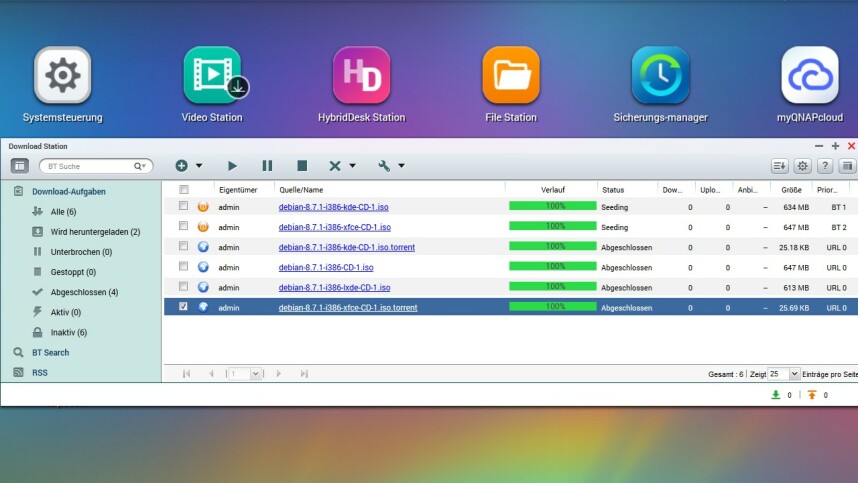Start selected download with play button
Image resolution: width=858 pixels, height=483 pixels.
click(232, 166)
